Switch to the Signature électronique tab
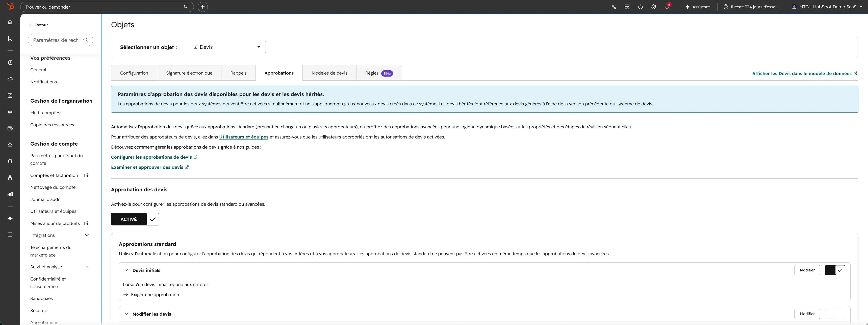This screenshot has height=325, width=868. tap(189, 73)
